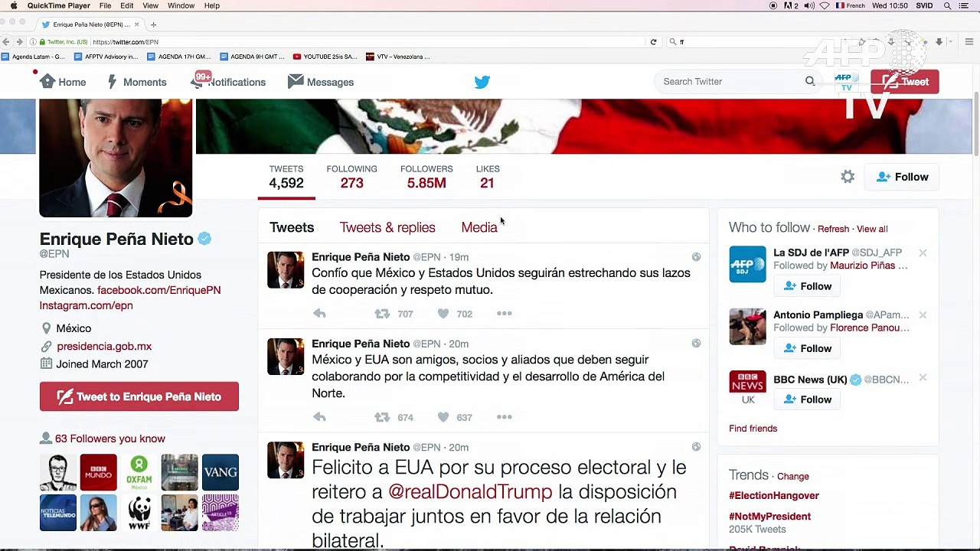The image size is (980, 551).
Task: Click the Twitter bird logo
Action: 482,82
